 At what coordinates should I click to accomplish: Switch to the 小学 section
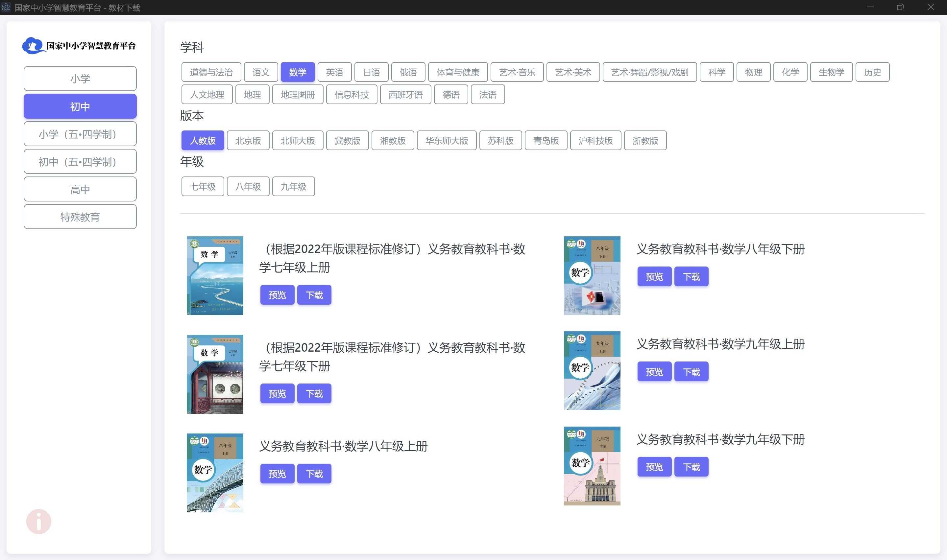80,78
